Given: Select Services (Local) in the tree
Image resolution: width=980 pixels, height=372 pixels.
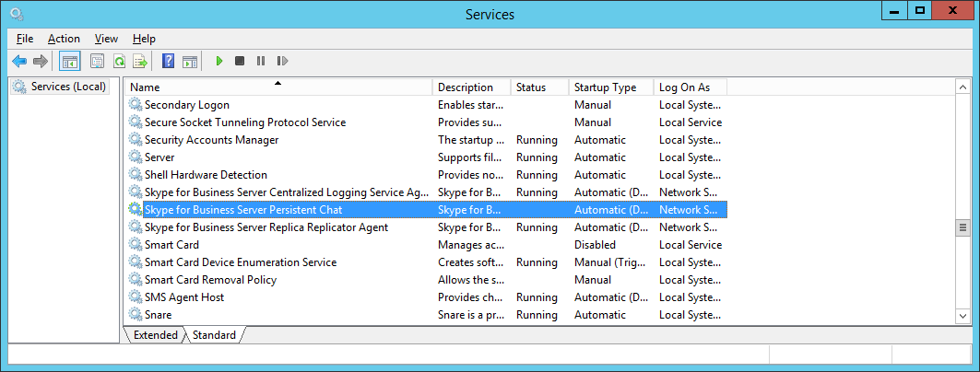Looking at the screenshot, I should point(68,87).
